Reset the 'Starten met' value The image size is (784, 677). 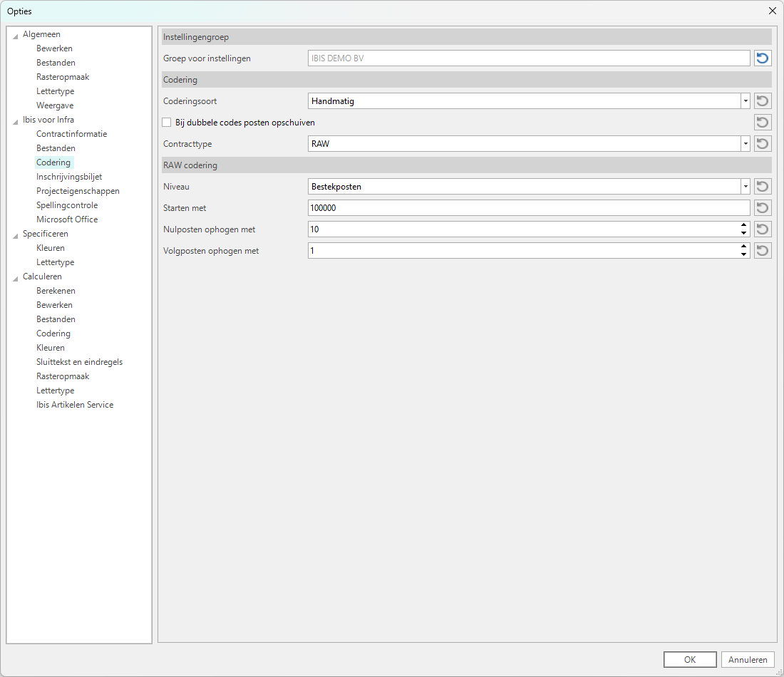pos(763,208)
